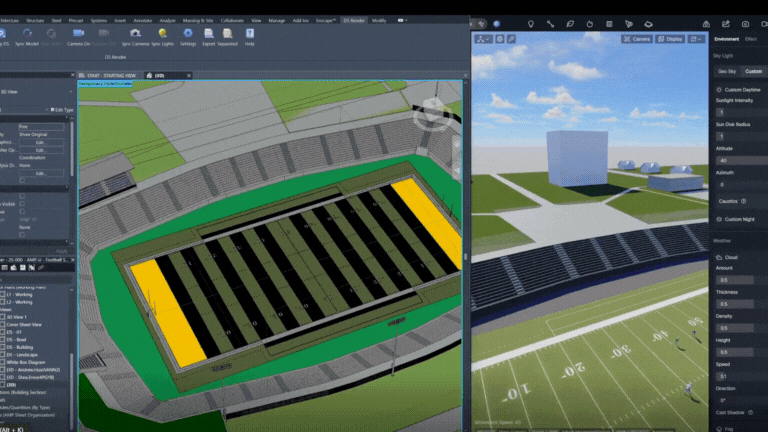Click the asset library icon in renderer top right
The height and width of the screenshot is (432, 768).
706,24
